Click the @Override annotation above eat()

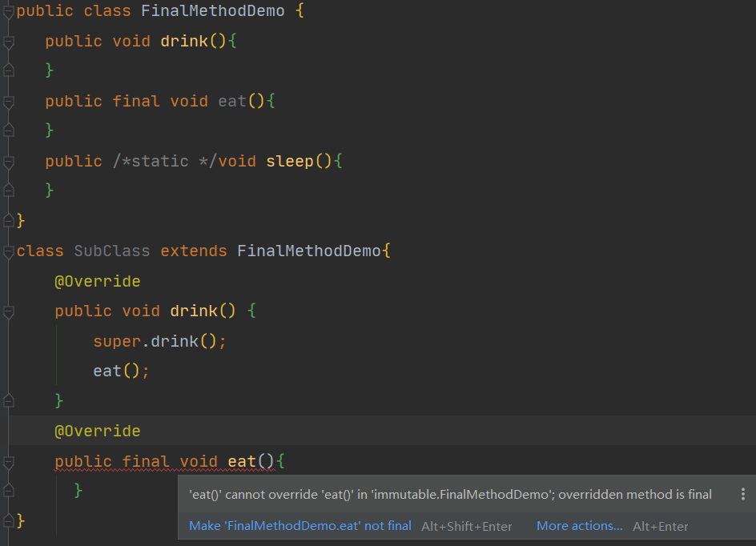[98, 431]
